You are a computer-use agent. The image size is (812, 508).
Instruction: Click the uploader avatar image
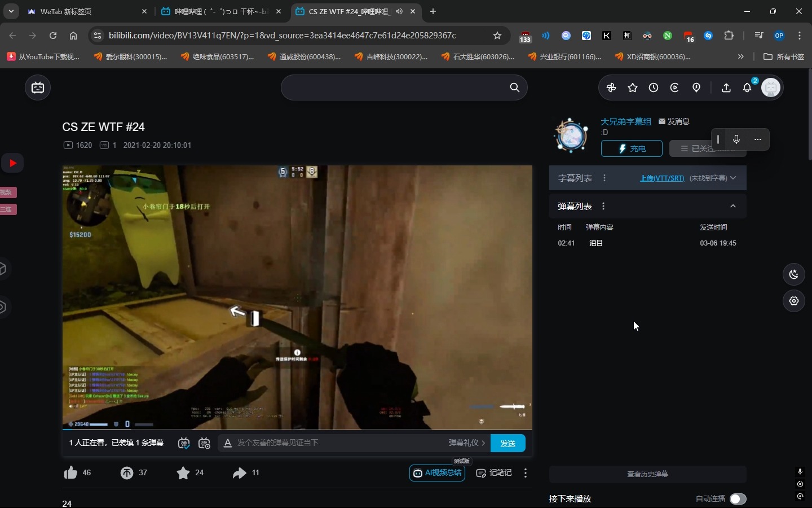[x=572, y=135]
